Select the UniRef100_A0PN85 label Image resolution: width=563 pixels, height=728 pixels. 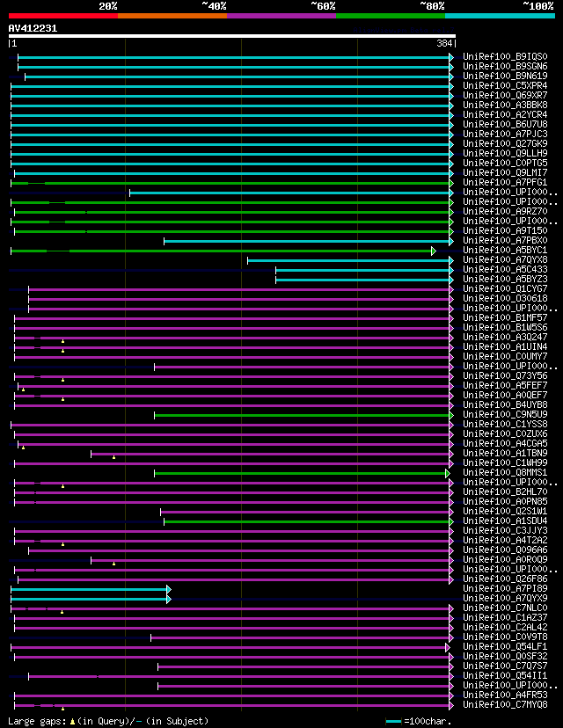coord(505,501)
